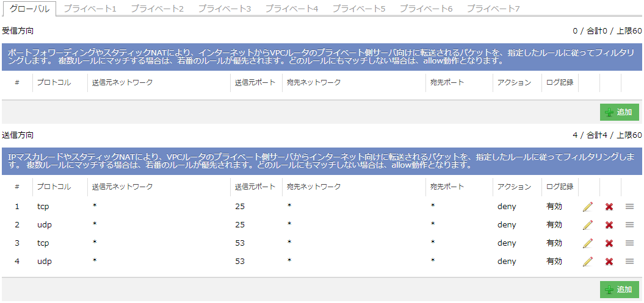The height and width of the screenshot is (303, 644).
Task: Delete rule 1 with the red X
Action: [x=609, y=207]
